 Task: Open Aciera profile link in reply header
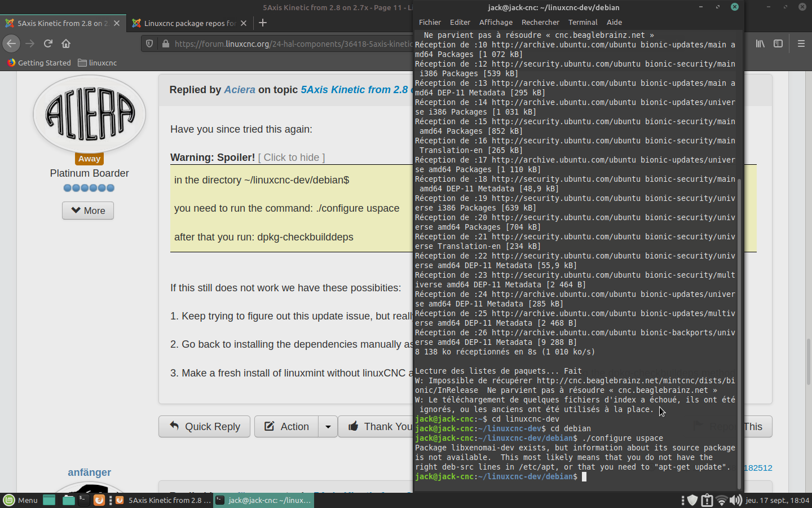pyautogui.click(x=240, y=90)
